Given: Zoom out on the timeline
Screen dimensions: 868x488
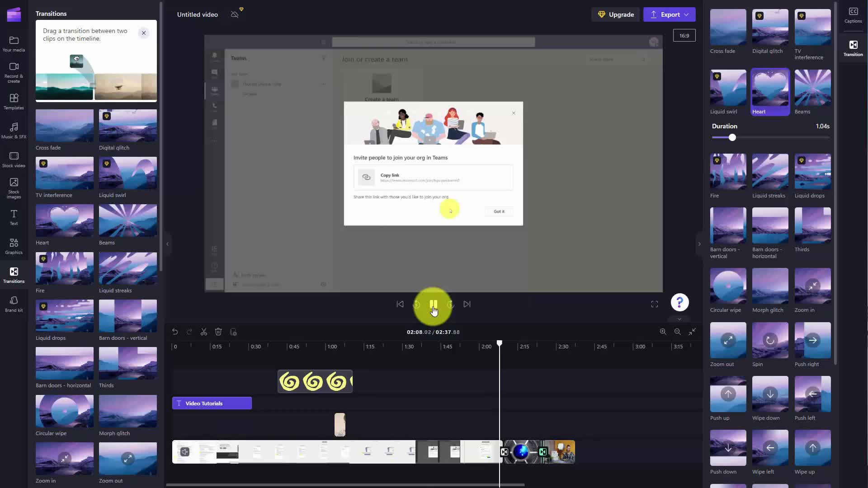Looking at the screenshot, I should [677, 332].
